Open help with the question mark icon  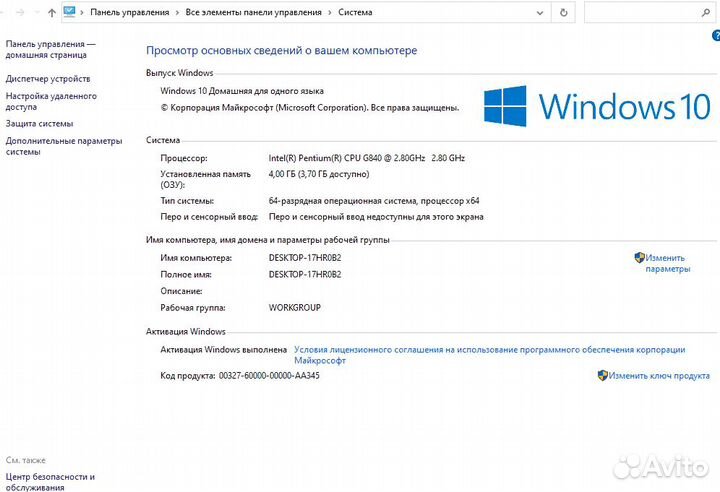(716, 35)
